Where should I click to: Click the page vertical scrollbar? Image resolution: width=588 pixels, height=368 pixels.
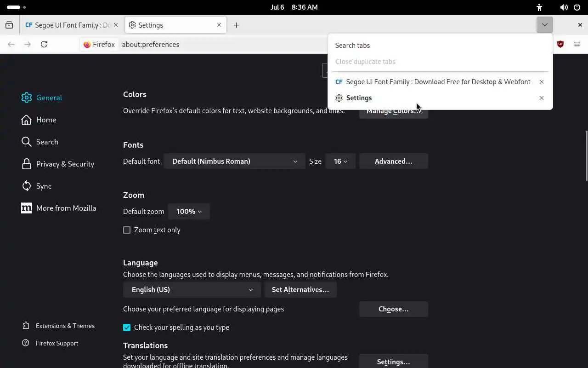[586, 156]
